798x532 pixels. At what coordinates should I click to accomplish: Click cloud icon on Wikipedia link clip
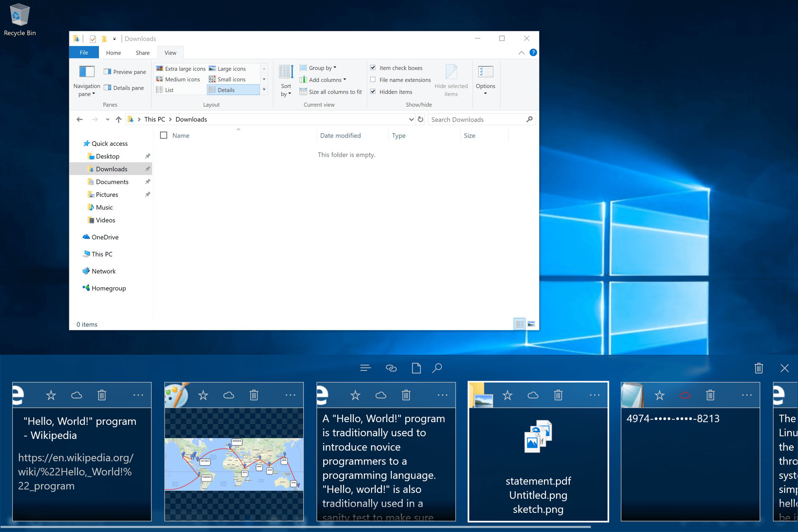coord(76,395)
